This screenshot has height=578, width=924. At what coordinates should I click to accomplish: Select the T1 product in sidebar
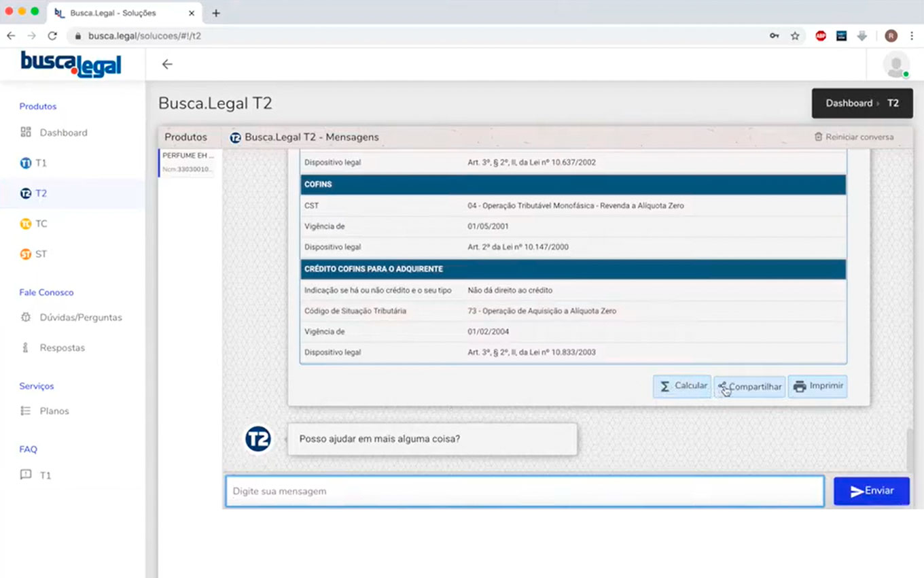(x=40, y=163)
